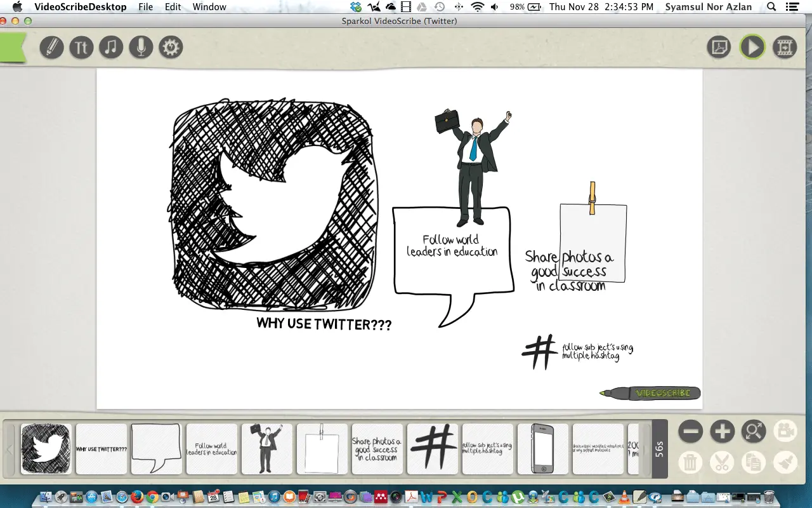Open Firefox from the Dock

click(138, 497)
